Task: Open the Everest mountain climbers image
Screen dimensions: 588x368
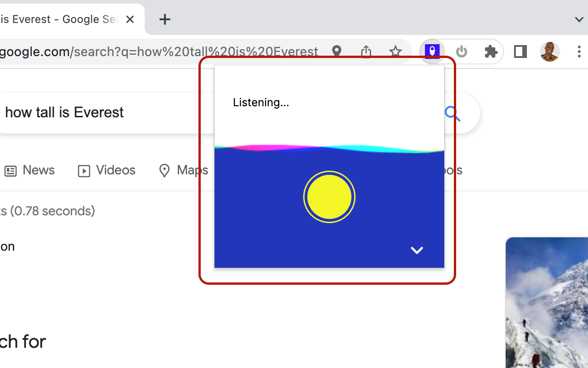Action: pos(547,303)
